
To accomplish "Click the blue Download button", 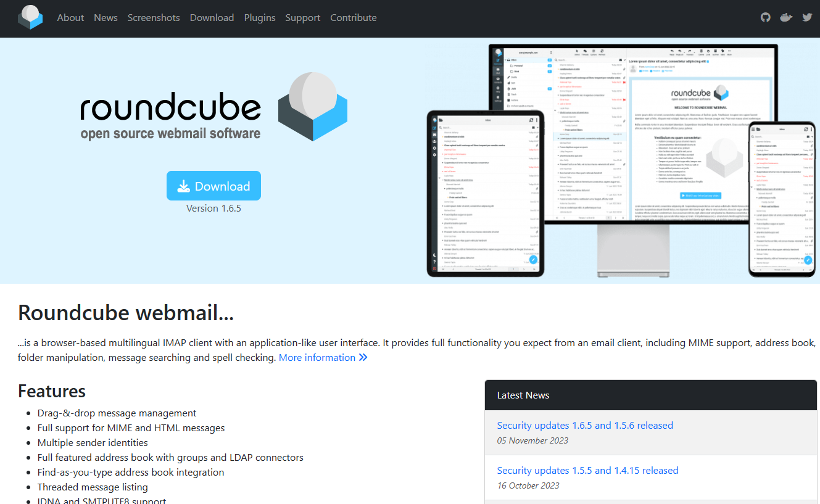I will [213, 186].
